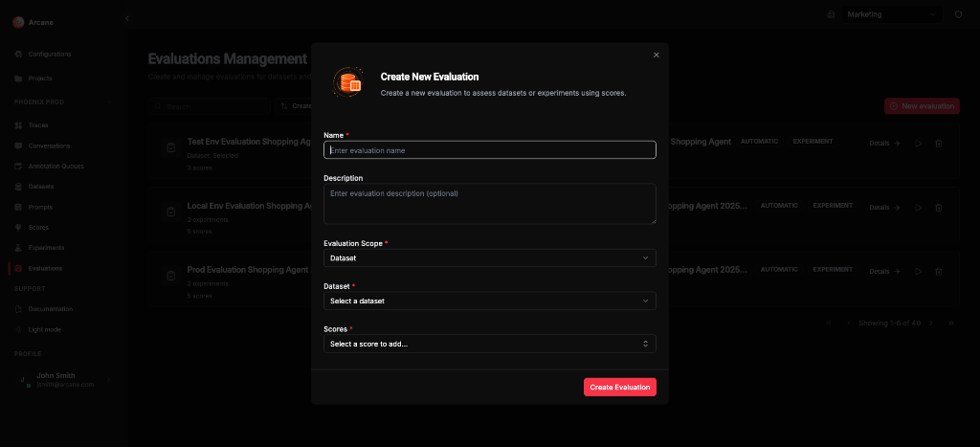Click the Scores sidebar icon

(18, 228)
